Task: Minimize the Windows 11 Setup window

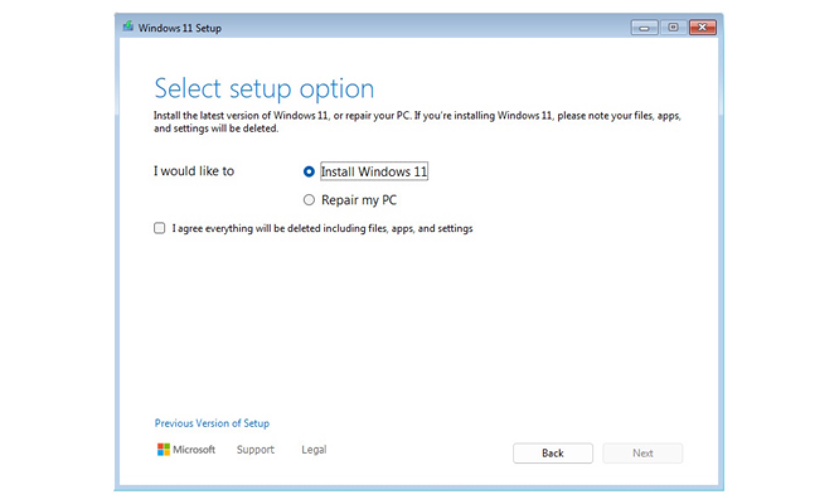Action: (644, 28)
